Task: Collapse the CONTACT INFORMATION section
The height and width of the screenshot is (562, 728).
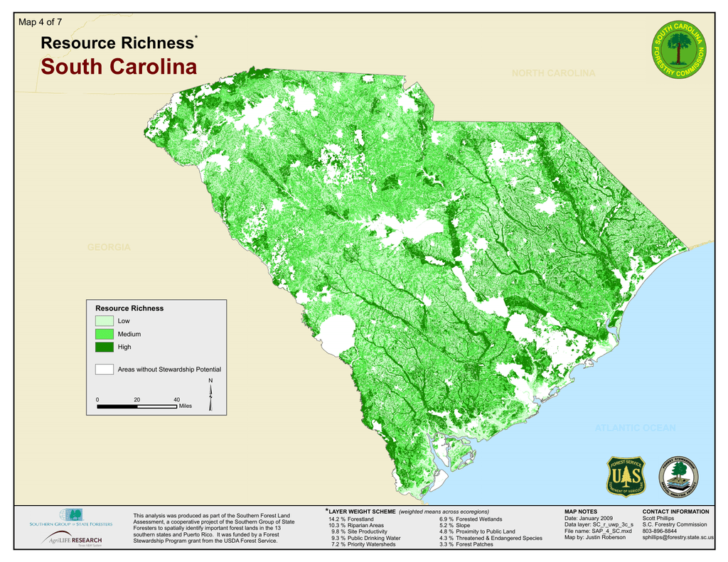Action: [675, 510]
